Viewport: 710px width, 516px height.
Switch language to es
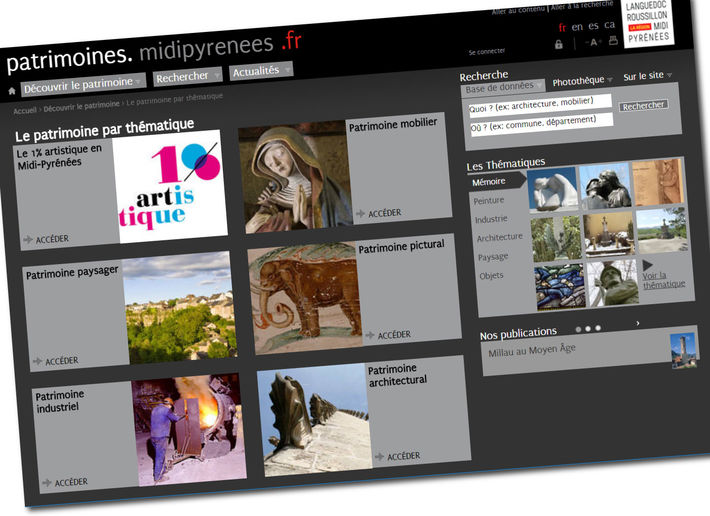(x=593, y=26)
